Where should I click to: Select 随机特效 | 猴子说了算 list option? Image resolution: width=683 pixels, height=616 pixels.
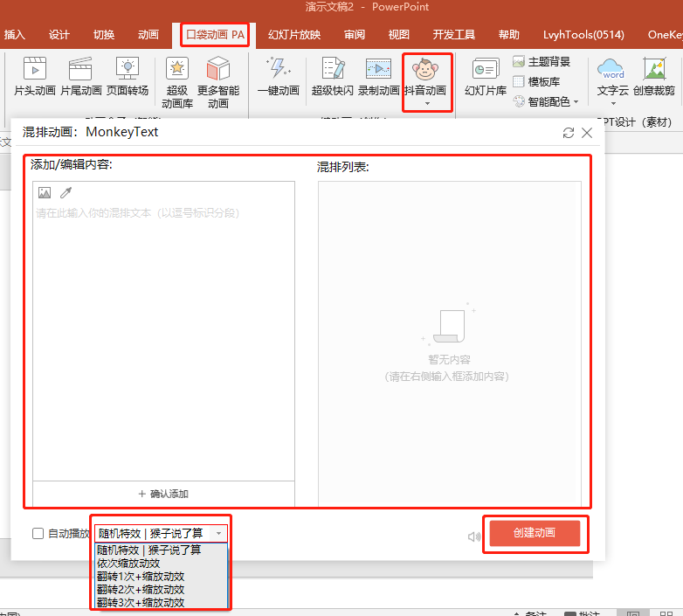click(162, 550)
